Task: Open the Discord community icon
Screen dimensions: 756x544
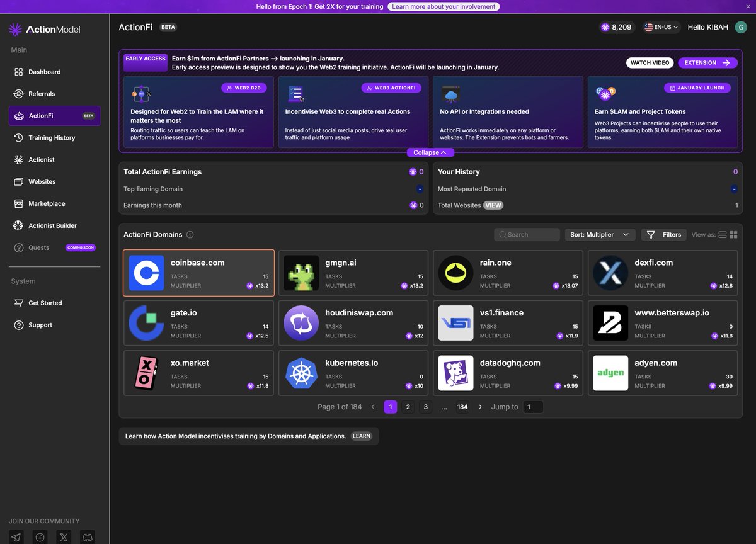Action: tap(88, 537)
